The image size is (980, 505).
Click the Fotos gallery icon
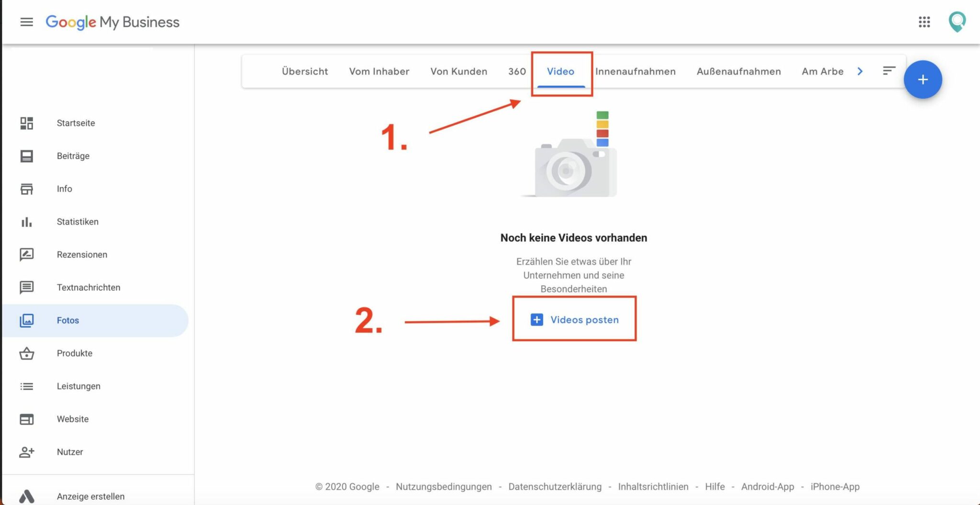(x=27, y=320)
